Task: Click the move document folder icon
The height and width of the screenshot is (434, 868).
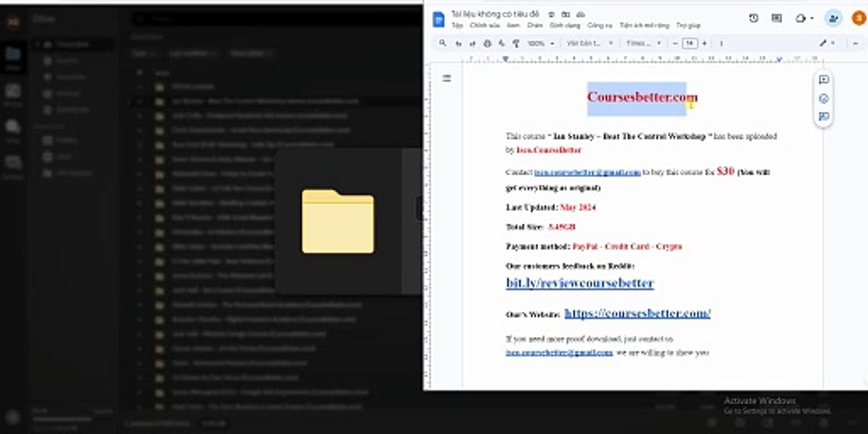Action: tap(565, 14)
